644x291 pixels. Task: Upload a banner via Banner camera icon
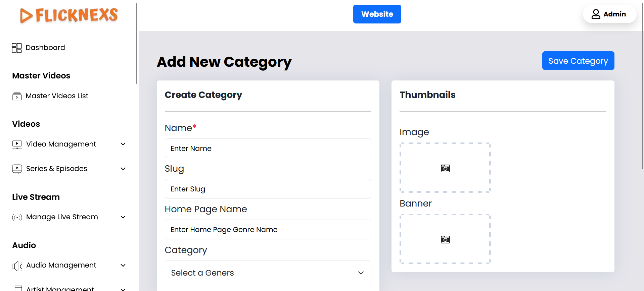click(x=445, y=239)
